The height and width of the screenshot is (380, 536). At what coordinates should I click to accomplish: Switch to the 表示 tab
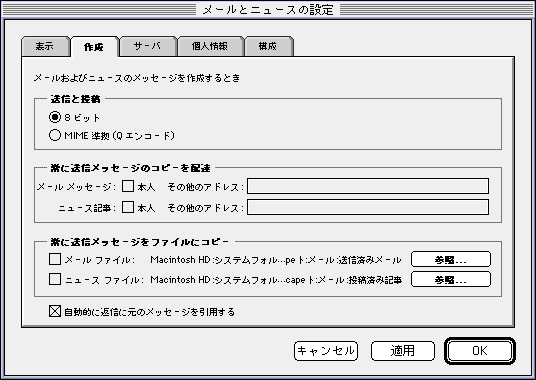tap(45, 46)
